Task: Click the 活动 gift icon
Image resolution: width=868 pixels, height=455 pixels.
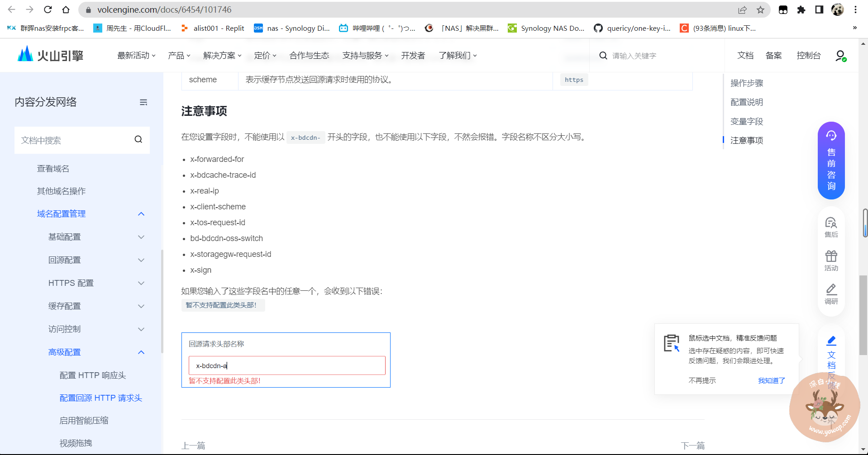Action: [x=831, y=261]
